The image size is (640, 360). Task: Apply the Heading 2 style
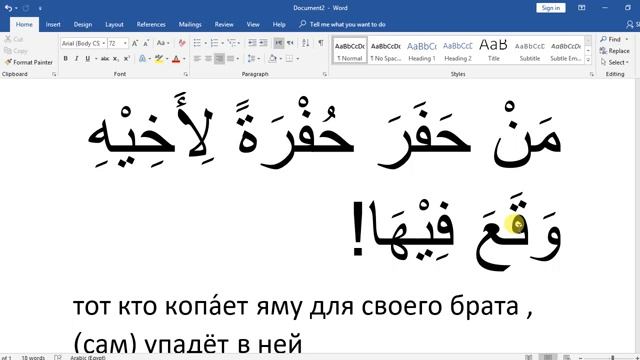coord(458,51)
